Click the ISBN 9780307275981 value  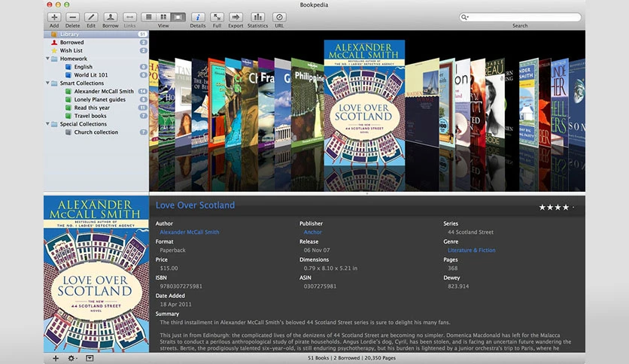point(181,287)
